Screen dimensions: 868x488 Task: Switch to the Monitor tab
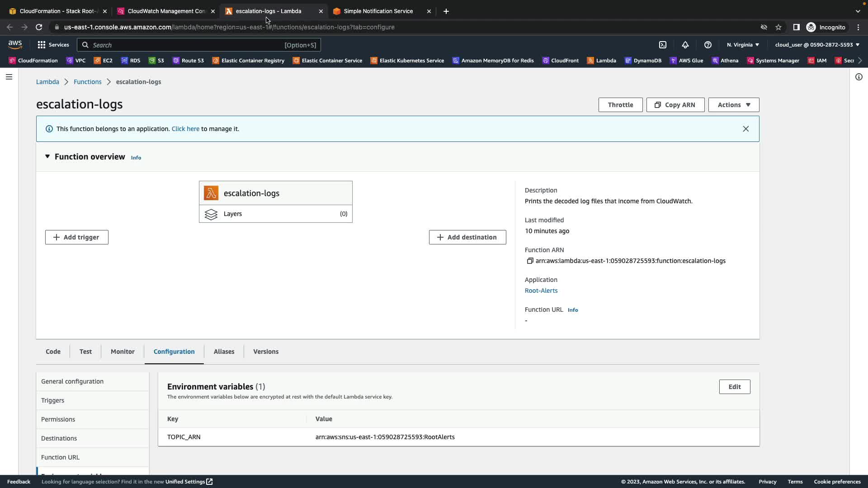click(123, 352)
